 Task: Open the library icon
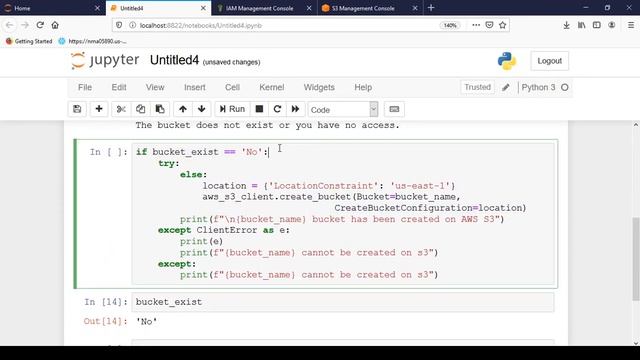pos(582,25)
